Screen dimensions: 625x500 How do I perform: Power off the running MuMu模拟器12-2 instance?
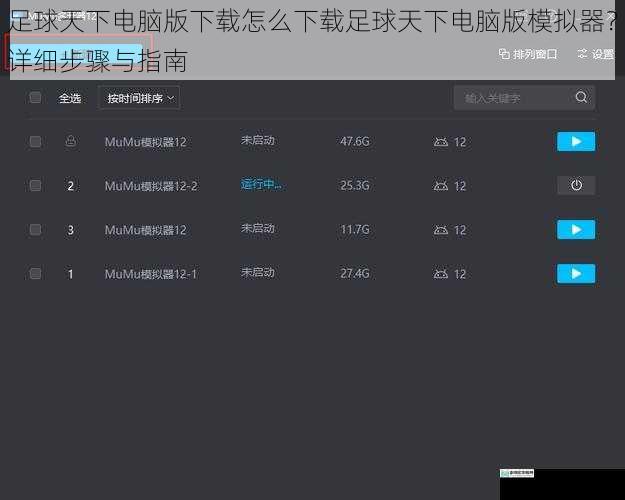[x=576, y=185]
